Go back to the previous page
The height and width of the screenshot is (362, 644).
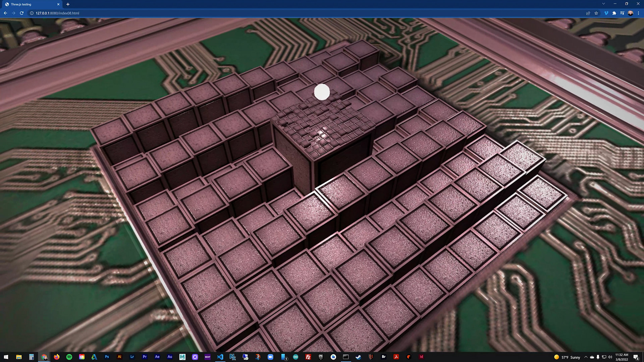coord(5,13)
